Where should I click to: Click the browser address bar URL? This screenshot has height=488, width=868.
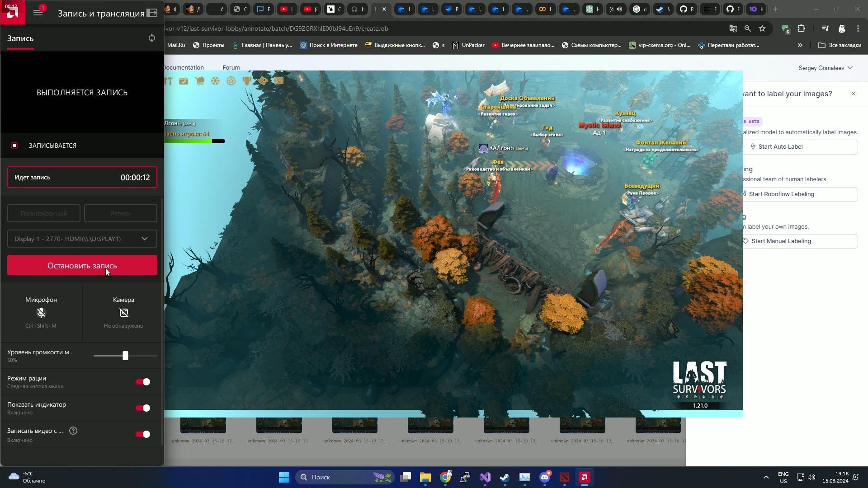pos(276,28)
